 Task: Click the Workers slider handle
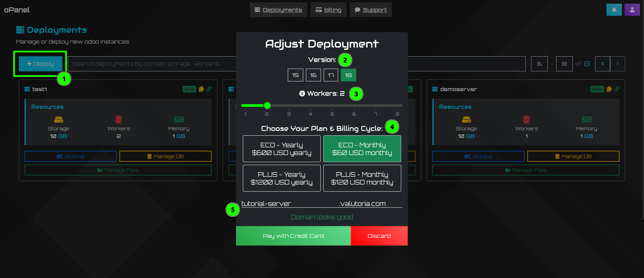(267, 106)
